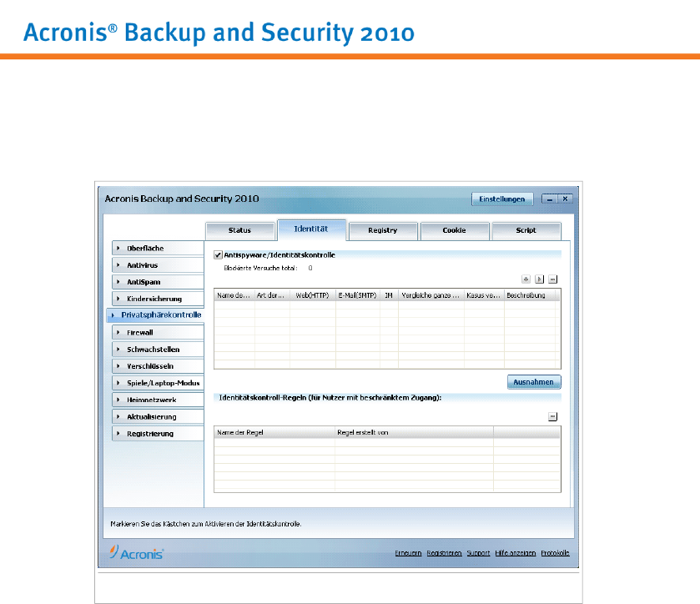Expand the Antivirus sidebar section
700x604 pixels.
pyautogui.click(x=155, y=264)
